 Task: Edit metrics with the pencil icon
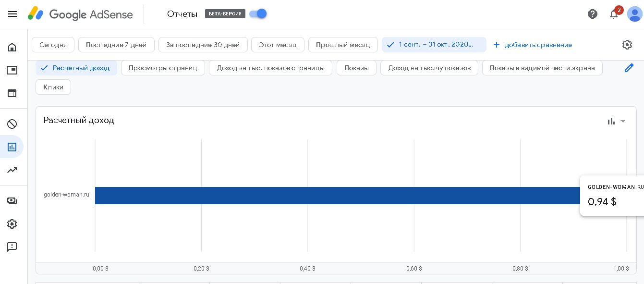629,68
